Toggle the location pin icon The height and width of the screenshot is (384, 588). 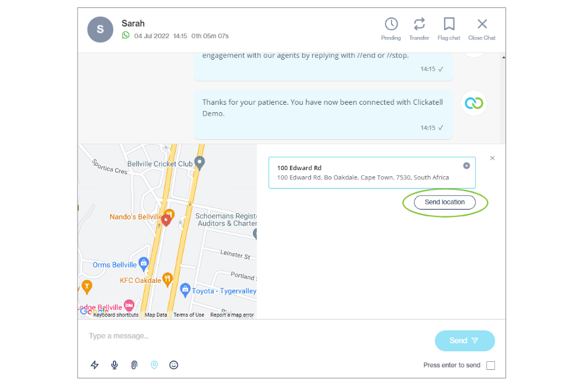pyautogui.click(x=154, y=365)
